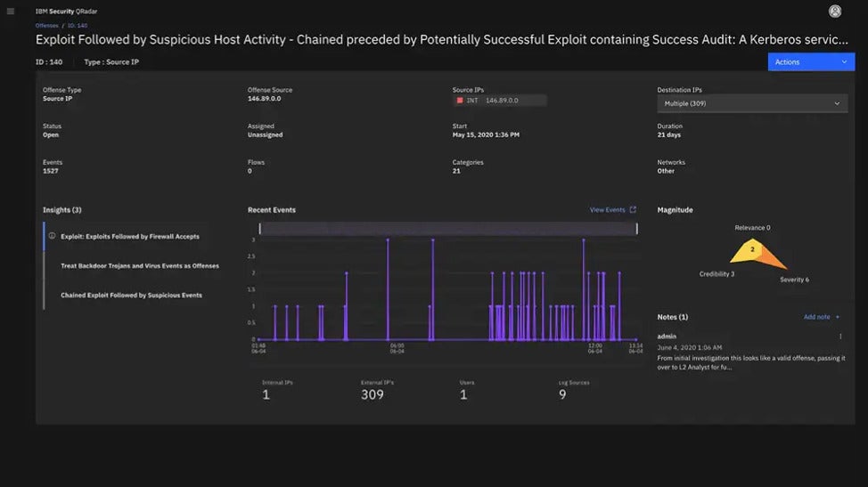This screenshot has width=868, height=487.
Task: Click the Assigned value Unassigned
Action: click(266, 134)
